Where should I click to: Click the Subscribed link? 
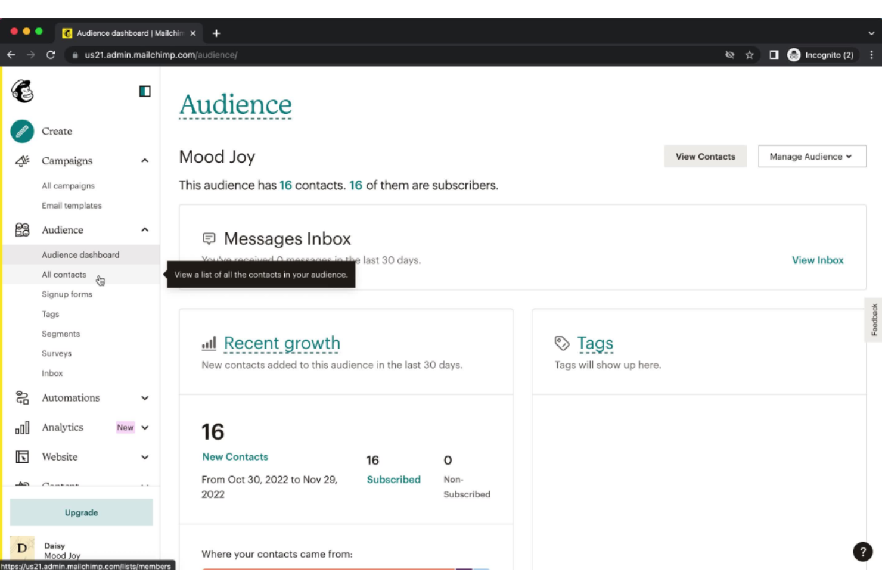(393, 480)
